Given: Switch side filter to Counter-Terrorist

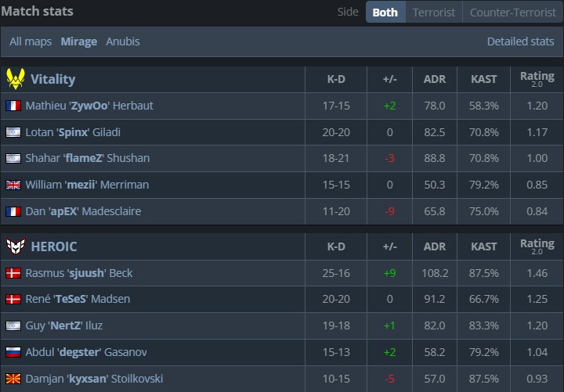Looking at the screenshot, I should click(513, 12).
